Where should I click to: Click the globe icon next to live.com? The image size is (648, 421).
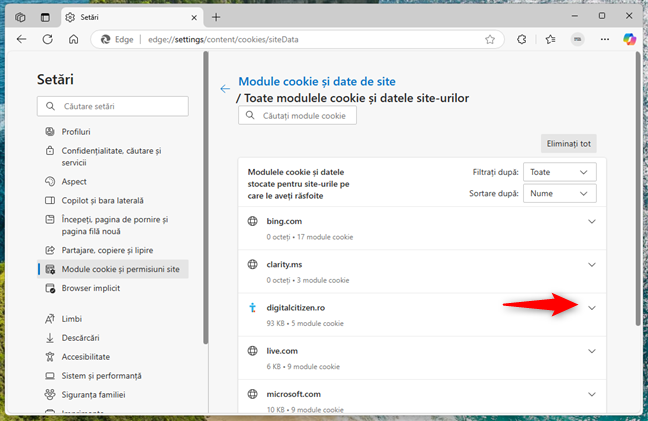(253, 351)
